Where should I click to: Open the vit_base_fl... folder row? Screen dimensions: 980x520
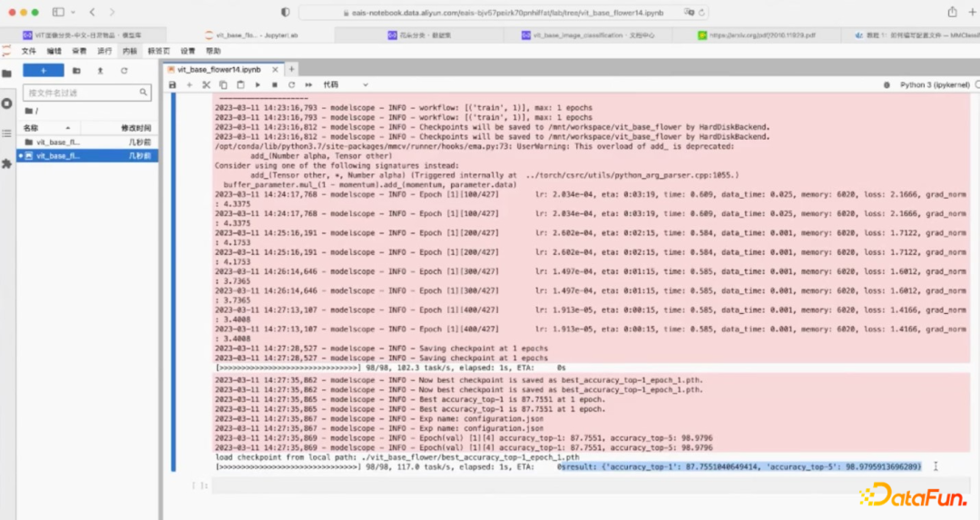click(x=87, y=142)
